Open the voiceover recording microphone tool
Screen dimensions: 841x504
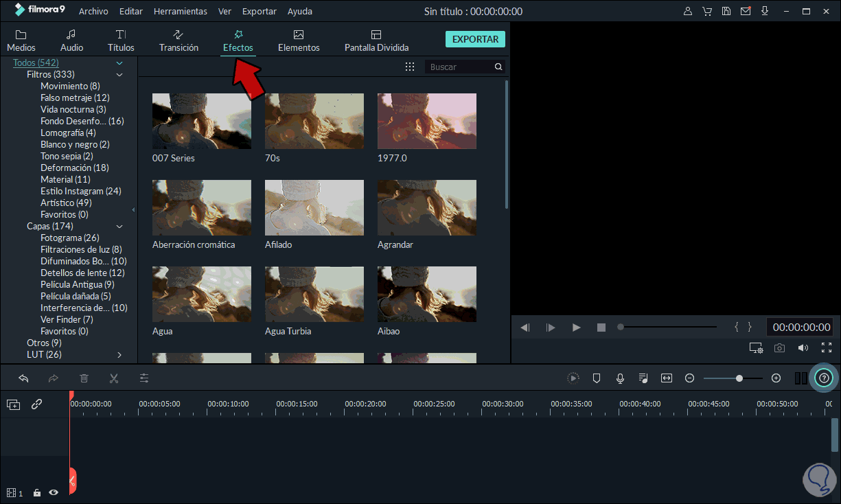point(620,378)
